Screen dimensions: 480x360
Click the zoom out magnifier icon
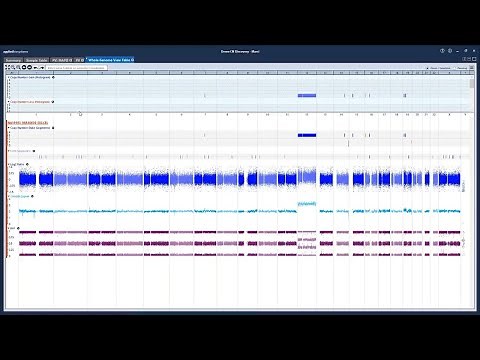click(x=18, y=67)
